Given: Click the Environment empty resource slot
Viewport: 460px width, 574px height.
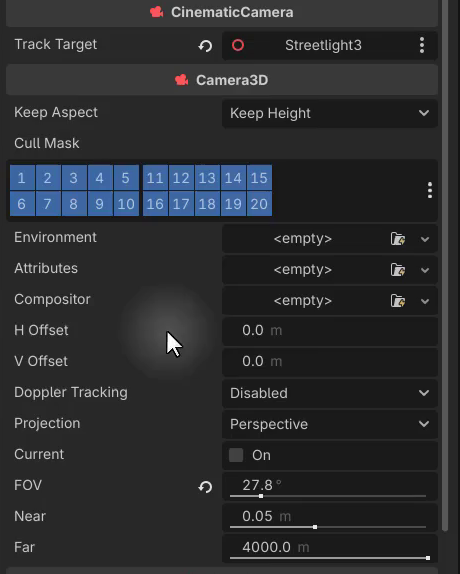Looking at the screenshot, I should 303,239.
